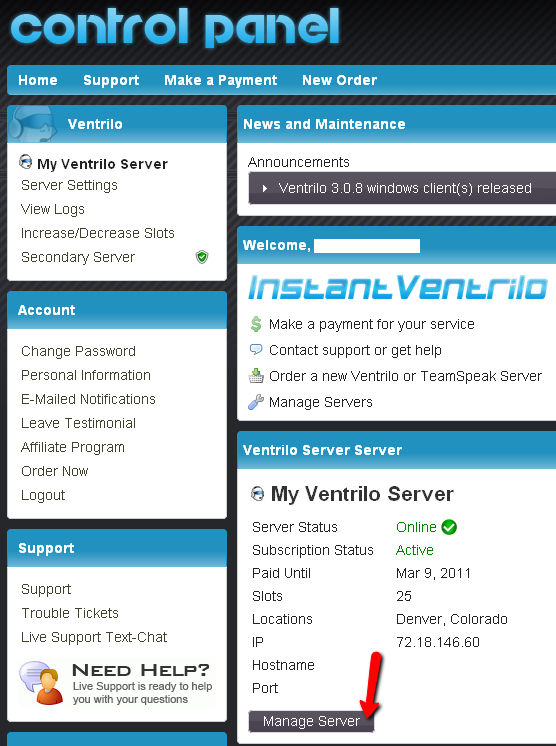Open Server Settings link
The image size is (556, 746).
click(x=69, y=185)
